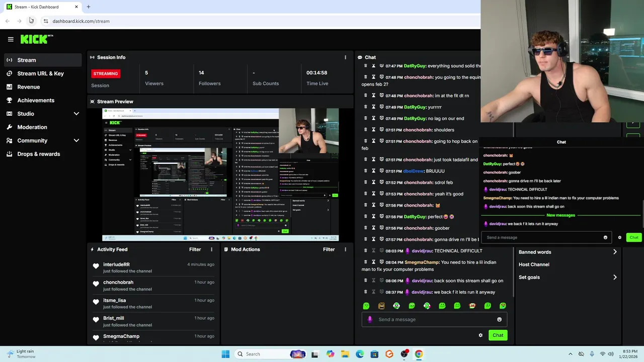The height and width of the screenshot is (362, 644).
Task: Show hidden icons via system tray chevron
Action: pos(571,354)
